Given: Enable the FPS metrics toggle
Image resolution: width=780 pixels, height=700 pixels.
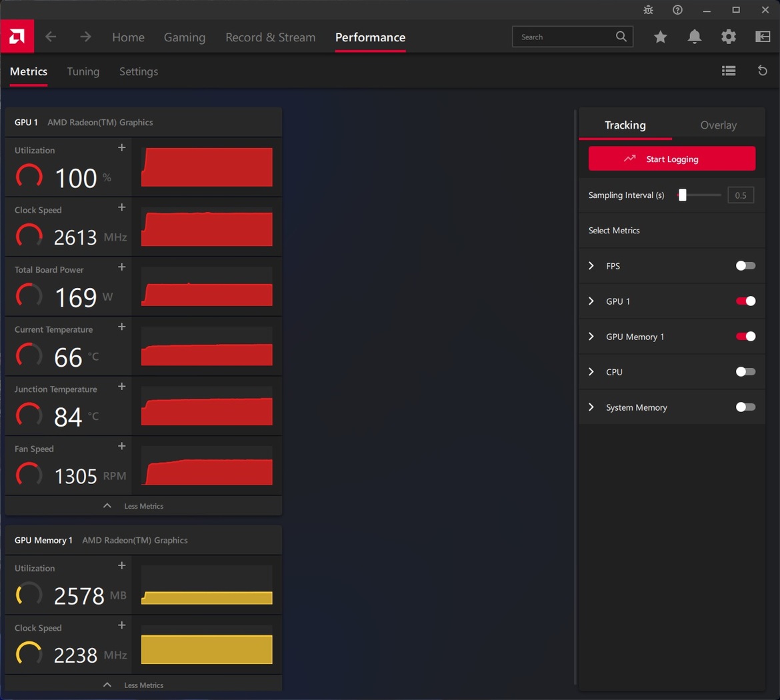Looking at the screenshot, I should click(x=745, y=266).
